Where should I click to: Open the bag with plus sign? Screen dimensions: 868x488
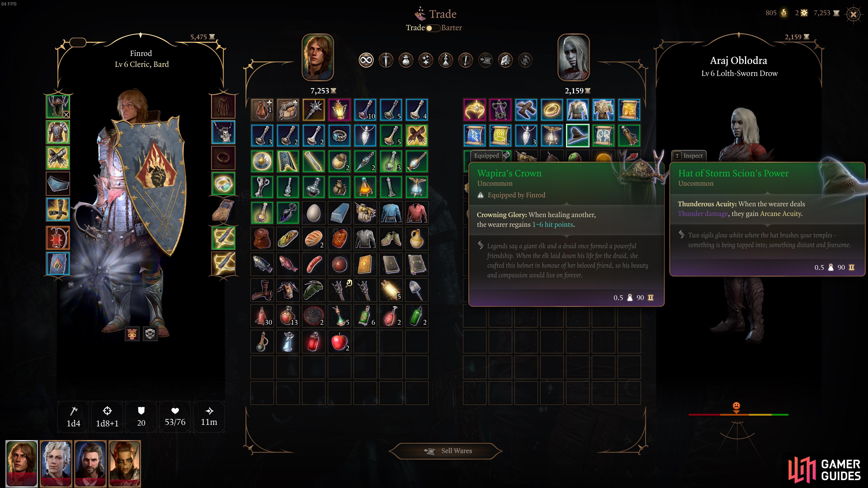(262, 110)
